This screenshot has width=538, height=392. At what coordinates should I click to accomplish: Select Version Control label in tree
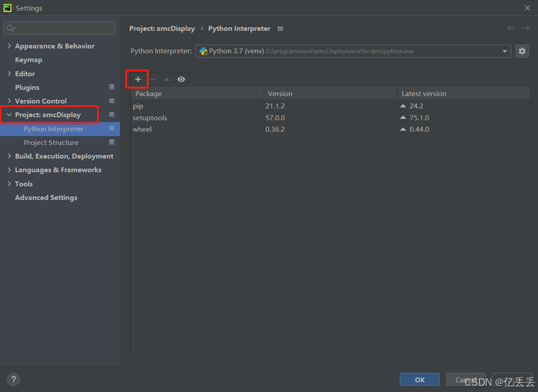[41, 101]
